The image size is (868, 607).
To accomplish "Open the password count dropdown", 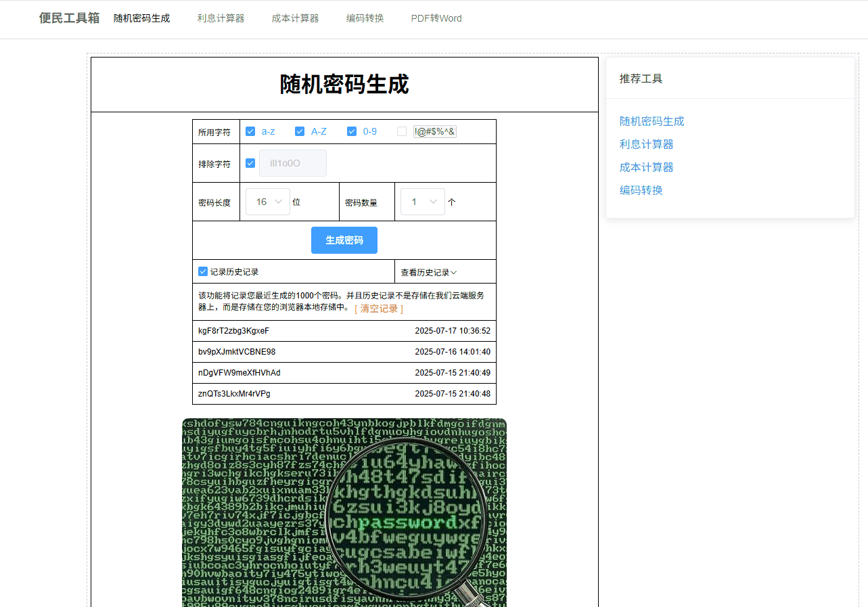I will [423, 202].
